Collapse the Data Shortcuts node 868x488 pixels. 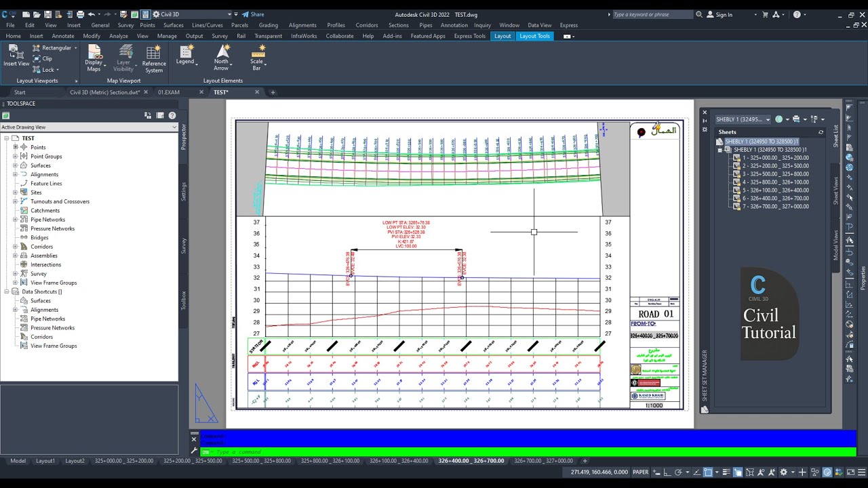[6, 291]
